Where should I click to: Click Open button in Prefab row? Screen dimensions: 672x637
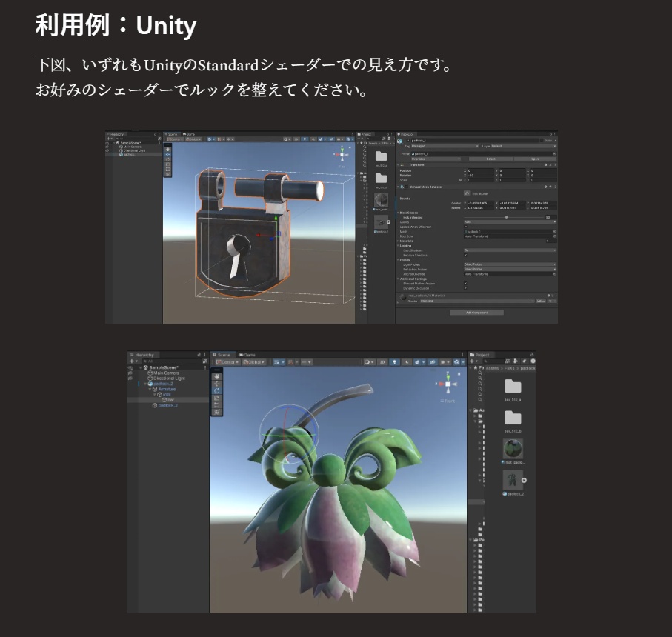[x=535, y=159]
